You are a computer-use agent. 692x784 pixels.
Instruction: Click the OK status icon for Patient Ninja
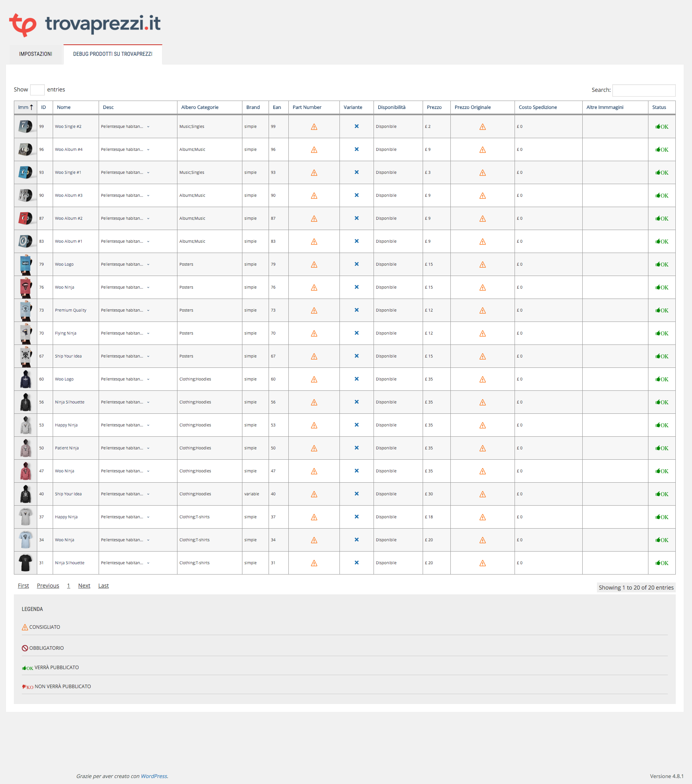662,448
